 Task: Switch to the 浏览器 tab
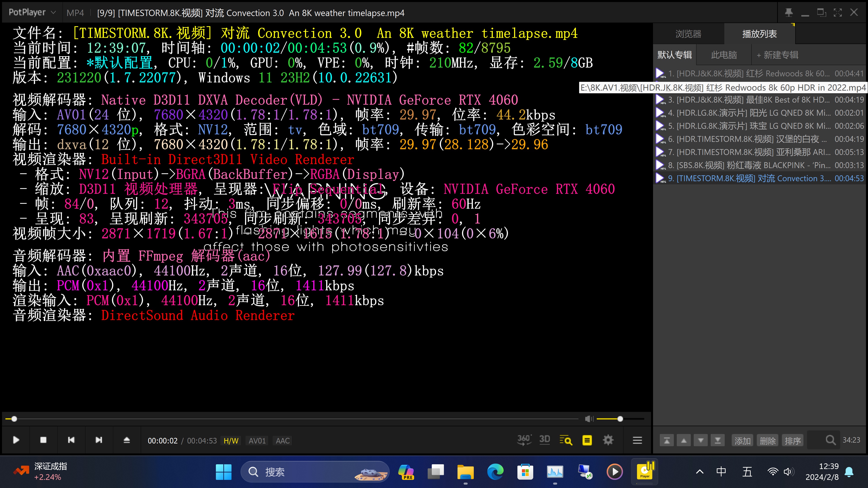point(688,34)
